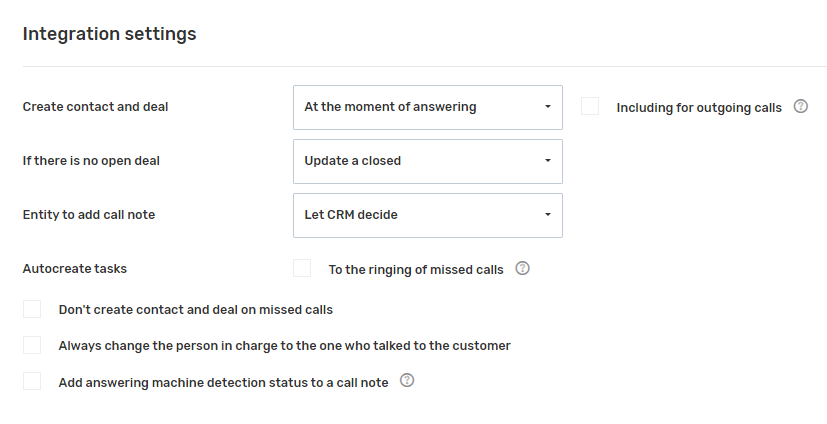Click the arrow in 'Update a closed' selector
The height and width of the screenshot is (424, 827).
tap(547, 161)
